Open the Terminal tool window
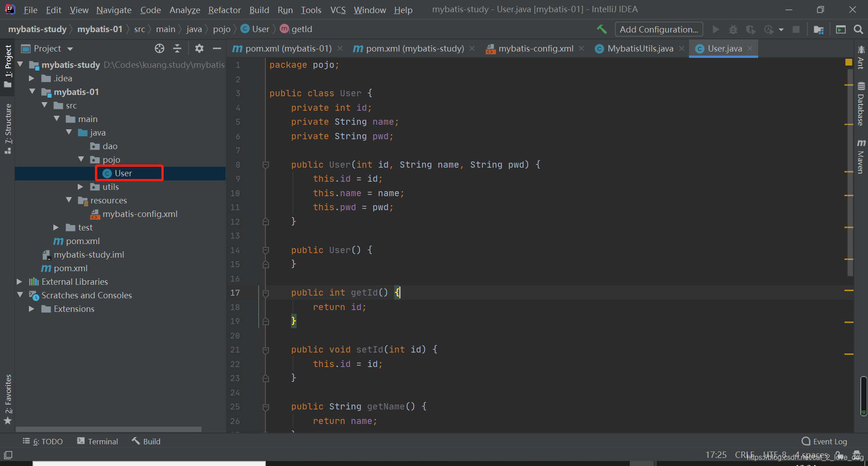This screenshot has height=466, width=868. pyautogui.click(x=98, y=441)
